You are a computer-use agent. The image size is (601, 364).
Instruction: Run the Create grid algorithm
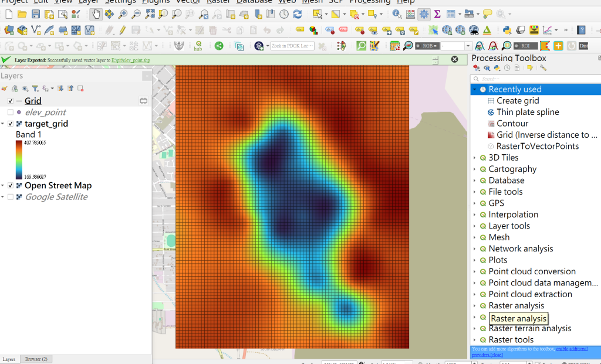click(518, 101)
